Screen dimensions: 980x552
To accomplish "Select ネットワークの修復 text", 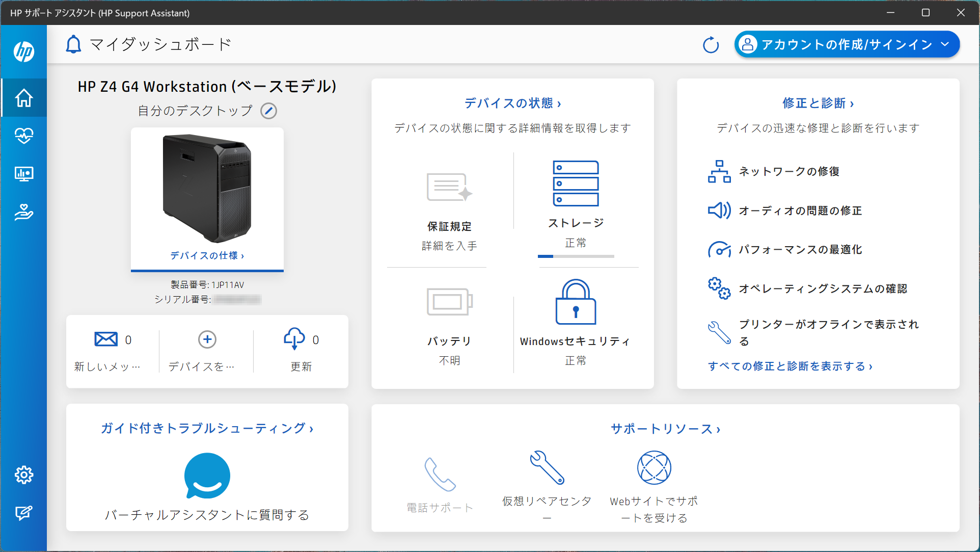I will (789, 171).
